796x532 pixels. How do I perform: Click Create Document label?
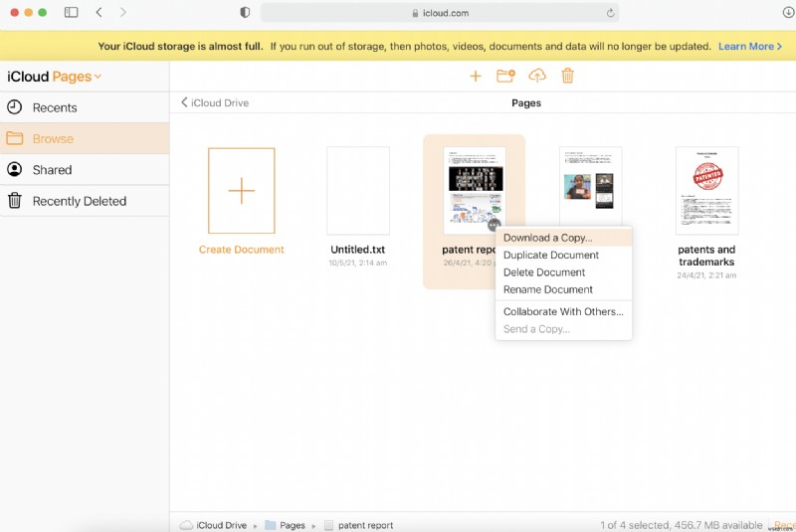coord(241,250)
